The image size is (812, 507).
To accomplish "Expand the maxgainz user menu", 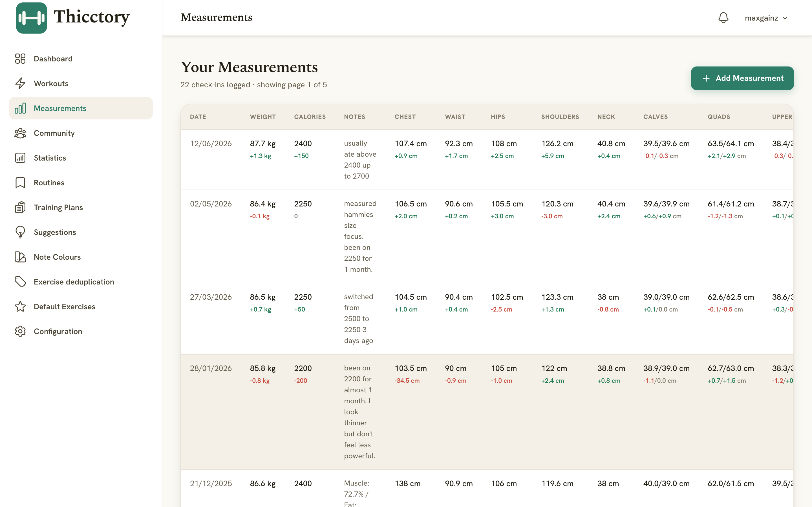I will coord(766,18).
